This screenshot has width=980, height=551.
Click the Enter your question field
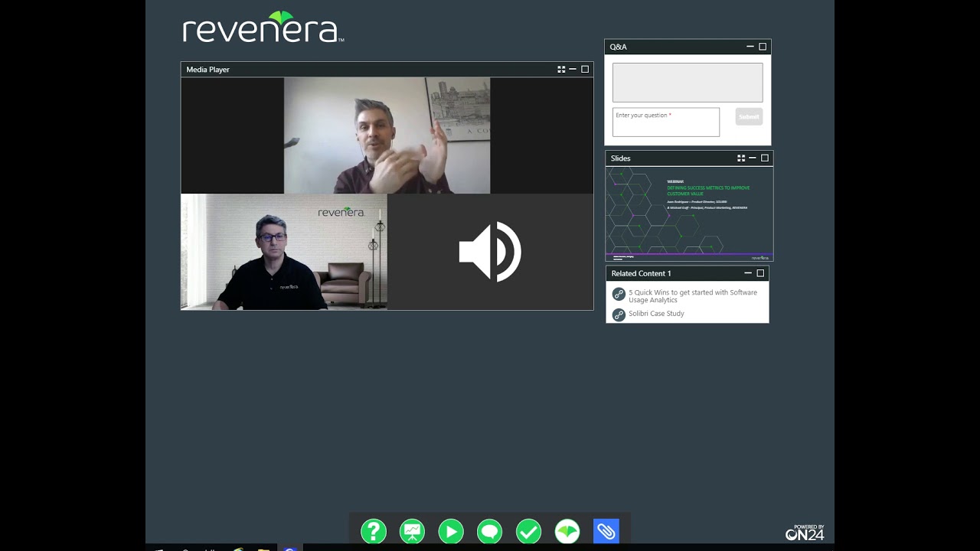[x=666, y=122]
